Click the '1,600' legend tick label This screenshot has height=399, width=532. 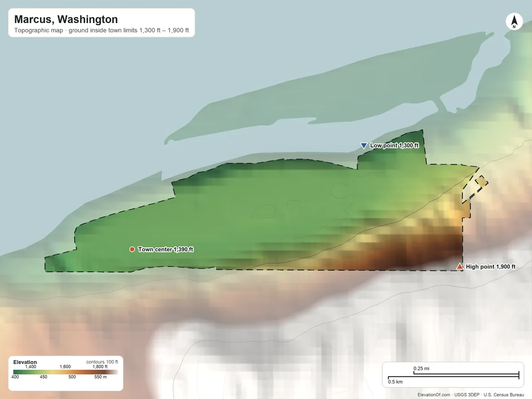[65, 367]
